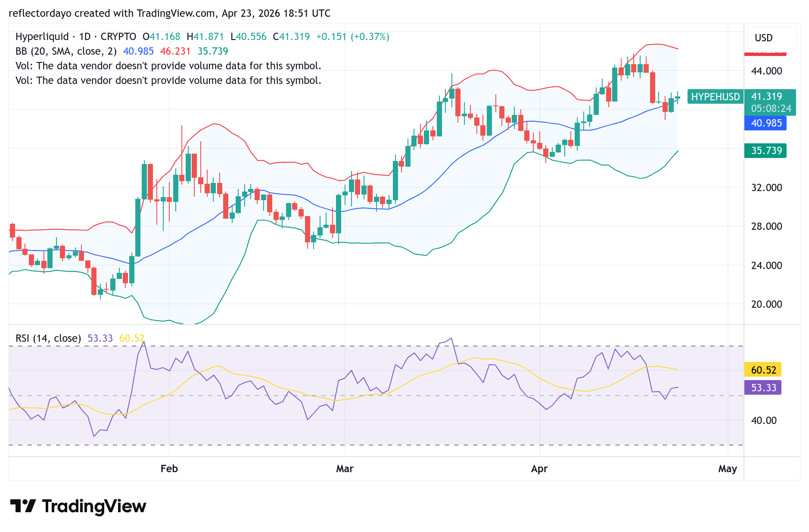
Task: Click the first volume data warning line
Action: pyautogui.click(x=168, y=66)
